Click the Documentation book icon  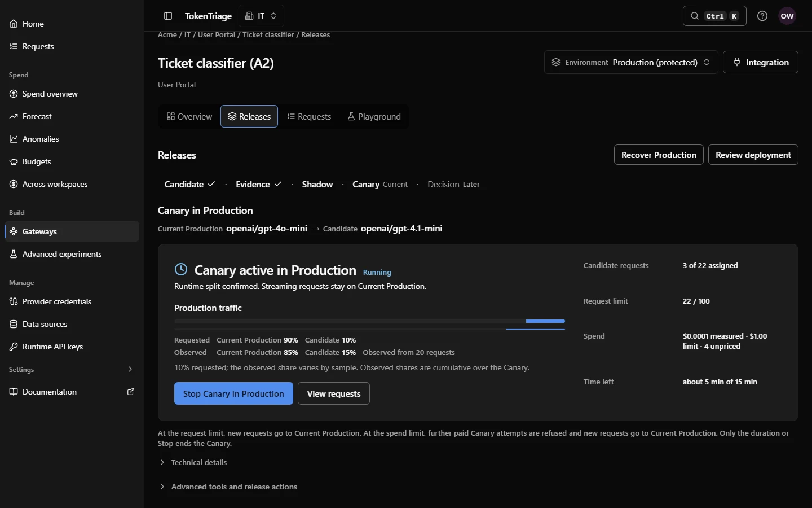coord(14,392)
